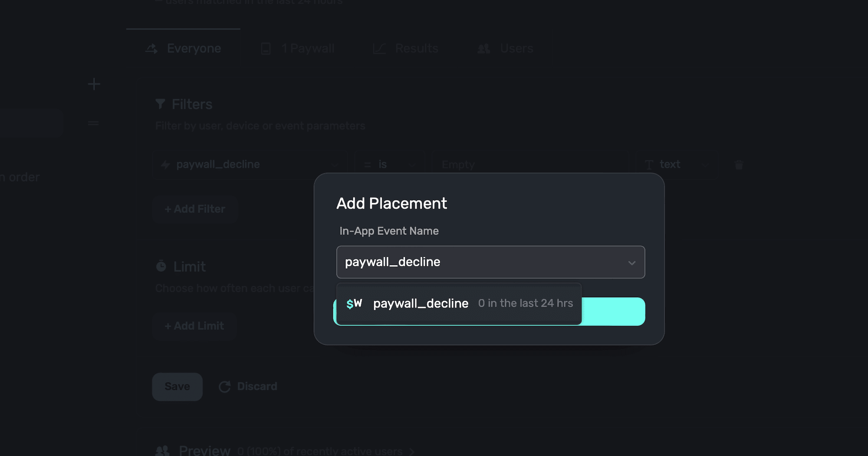
Task: Click the Filters funnel icon
Action: pos(160,104)
